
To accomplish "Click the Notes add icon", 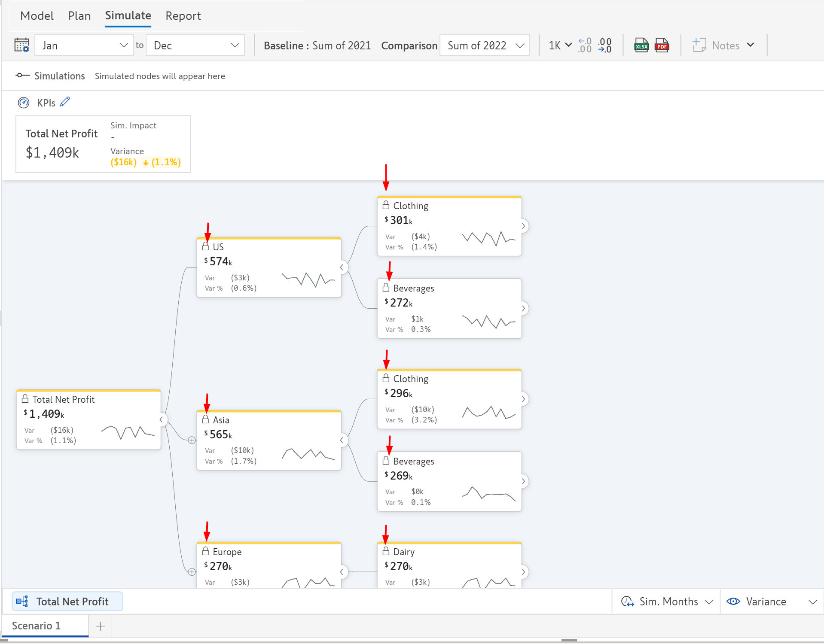I will point(699,45).
